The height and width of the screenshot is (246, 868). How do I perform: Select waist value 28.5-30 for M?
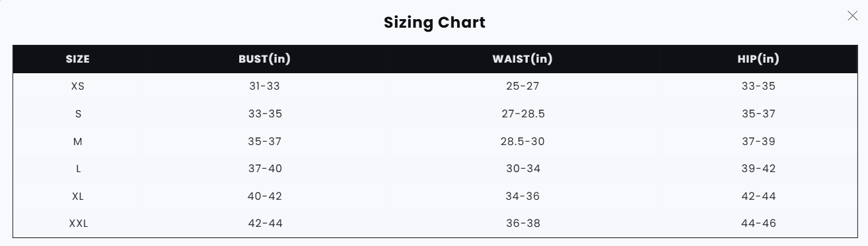point(523,141)
